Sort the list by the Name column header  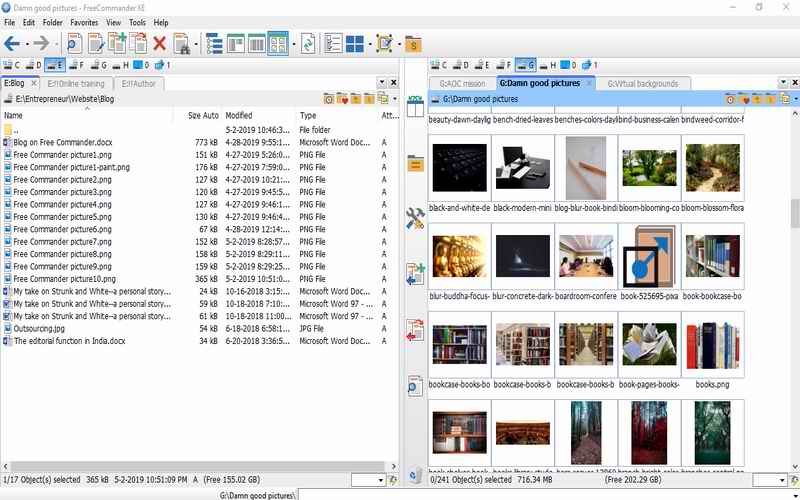pos(14,116)
